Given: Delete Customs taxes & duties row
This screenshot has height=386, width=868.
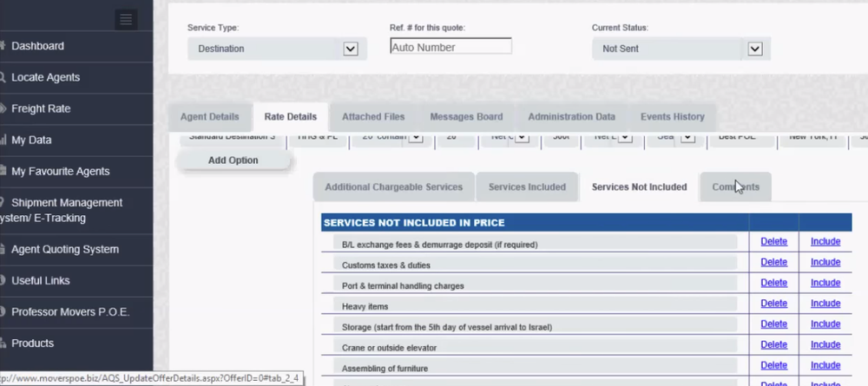Looking at the screenshot, I should (x=774, y=262).
